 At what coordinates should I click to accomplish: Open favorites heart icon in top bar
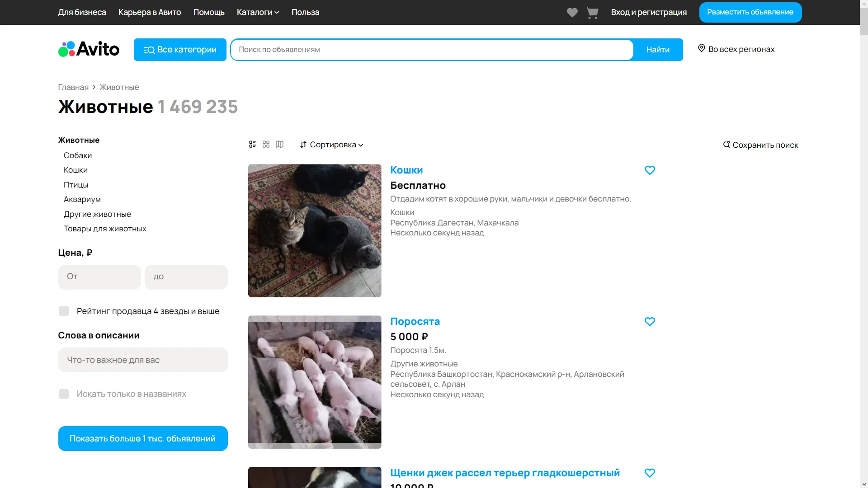[x=572, y=13]
